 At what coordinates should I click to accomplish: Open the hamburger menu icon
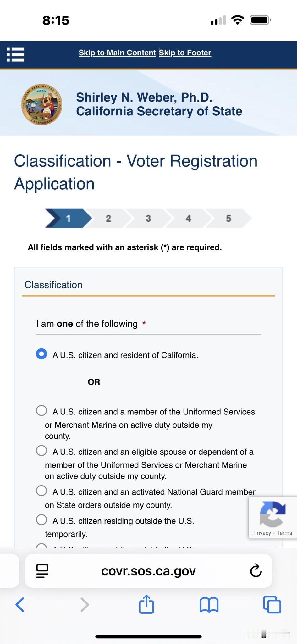coord(15,54)
